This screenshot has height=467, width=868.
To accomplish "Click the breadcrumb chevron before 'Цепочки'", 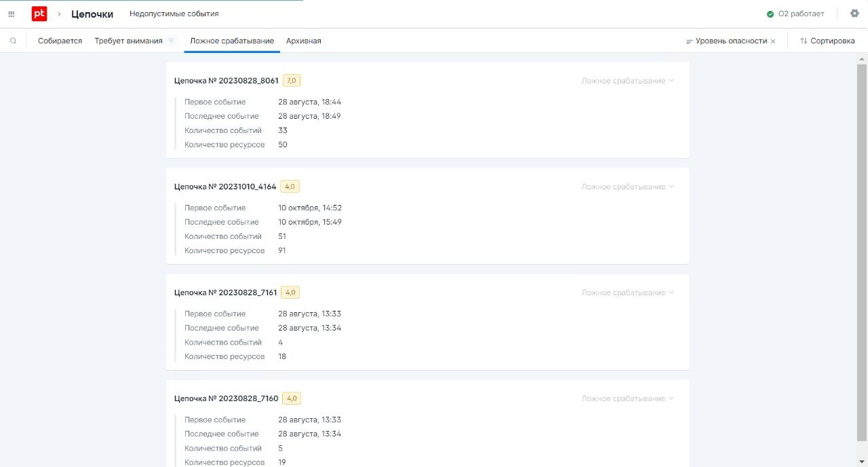I will pyautogui.click(x=59, y=14).
